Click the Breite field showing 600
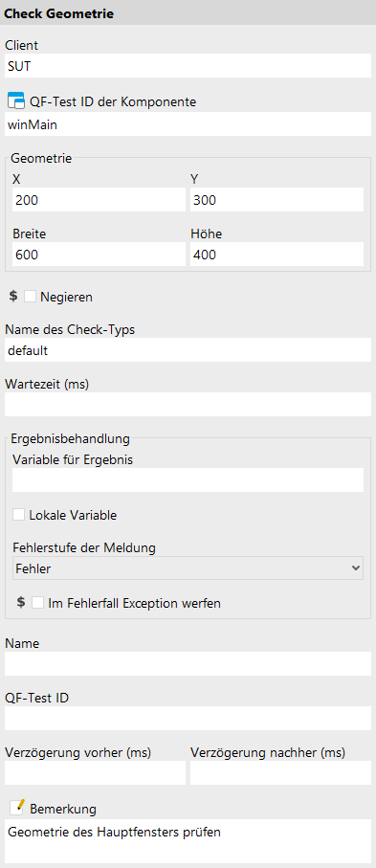 coord(100,255)
